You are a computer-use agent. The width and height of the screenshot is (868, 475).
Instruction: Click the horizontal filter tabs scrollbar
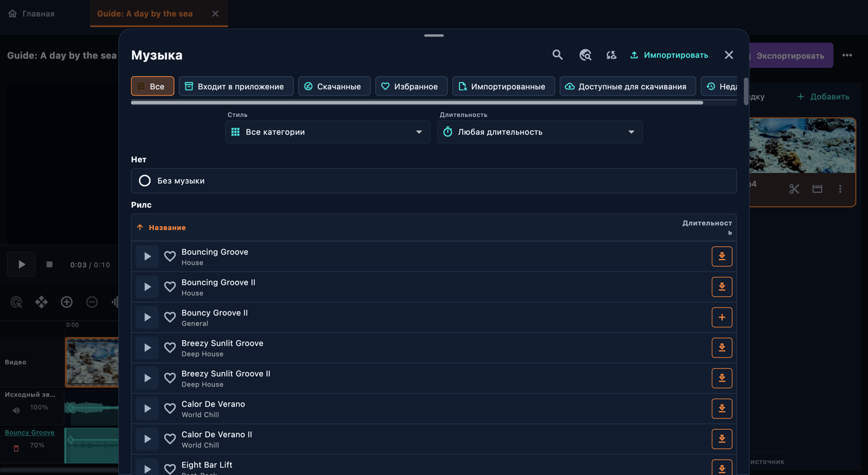[417, 103]
